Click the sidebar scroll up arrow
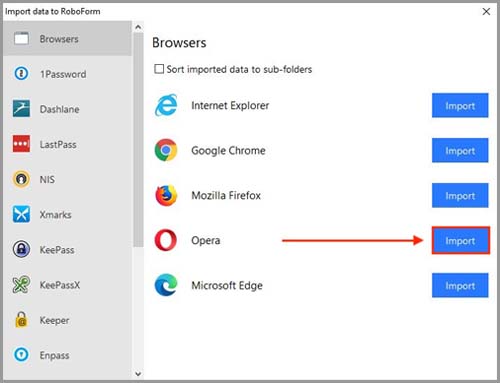 138,27
